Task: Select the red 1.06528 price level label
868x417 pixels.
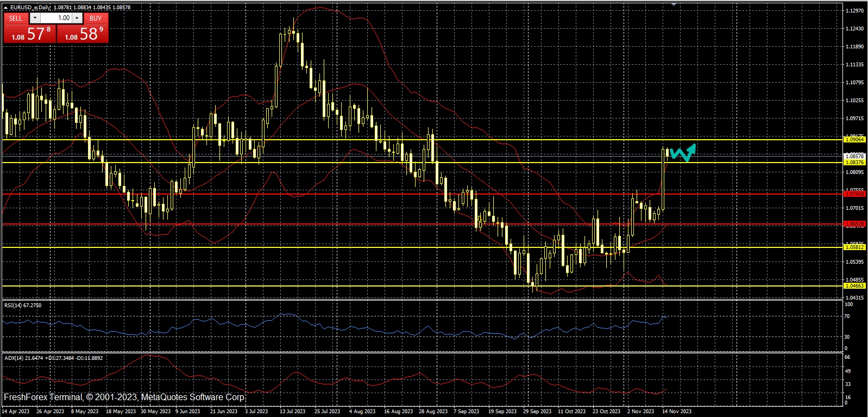Action: 854,224
